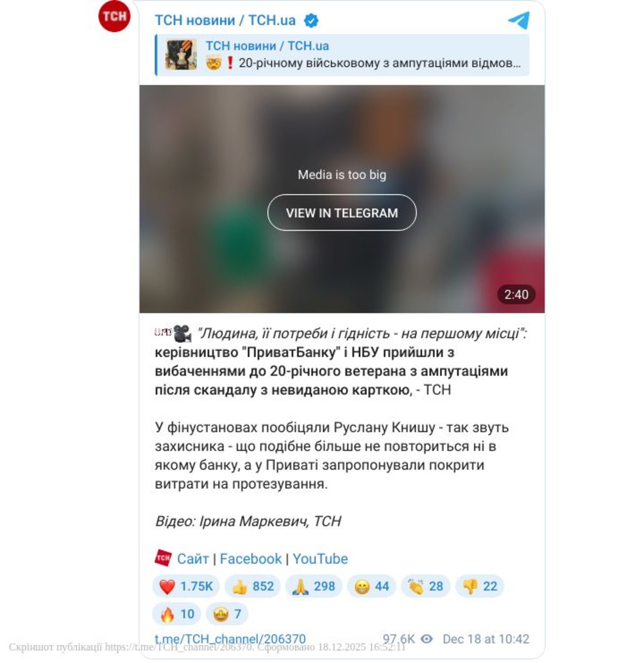Viewport: 644px width, 663px height.
Task: Click the clapping hands reaction with 28
Action: (426, 586)
